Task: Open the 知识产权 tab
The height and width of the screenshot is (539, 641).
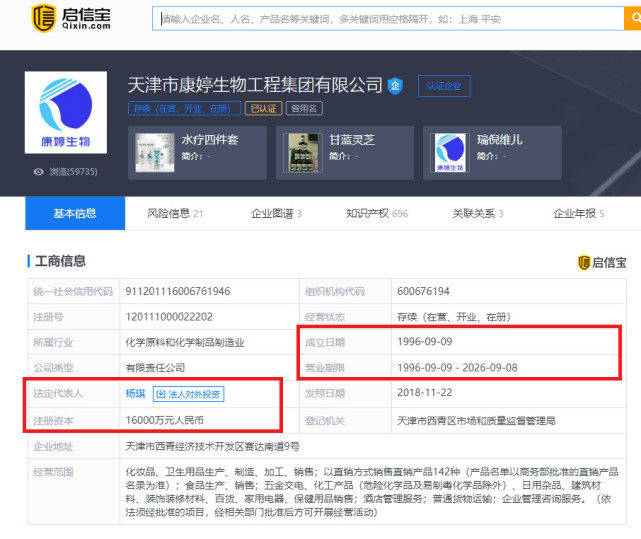Action: coord(377,213)
